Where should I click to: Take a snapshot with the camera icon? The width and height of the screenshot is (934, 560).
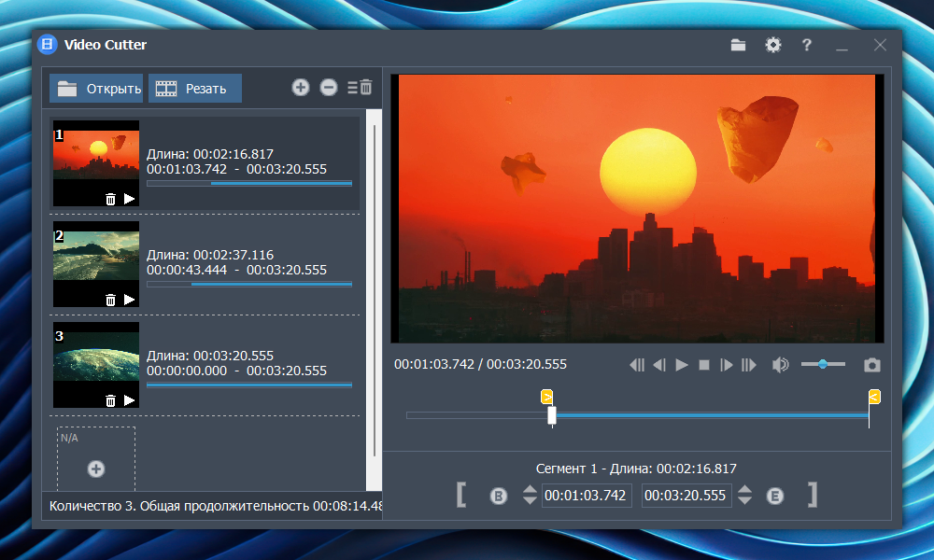[871, 365]
